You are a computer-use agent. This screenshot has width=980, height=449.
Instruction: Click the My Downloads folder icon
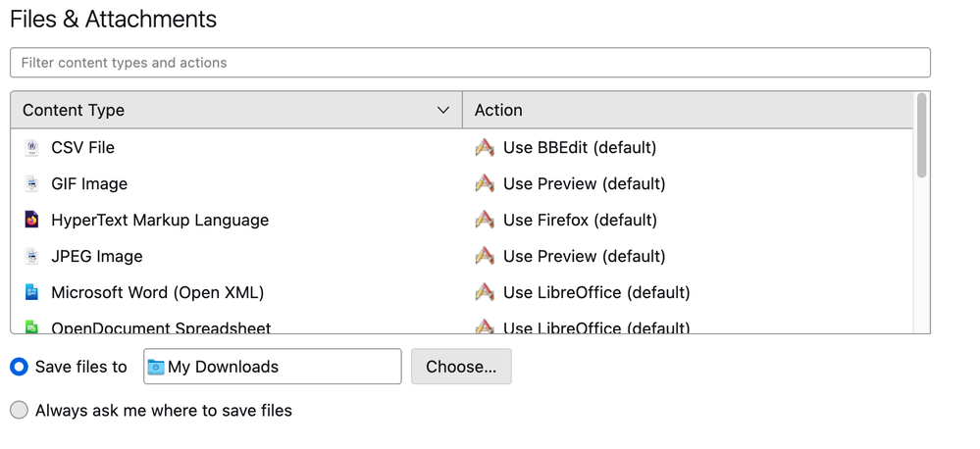pos(156,368)
